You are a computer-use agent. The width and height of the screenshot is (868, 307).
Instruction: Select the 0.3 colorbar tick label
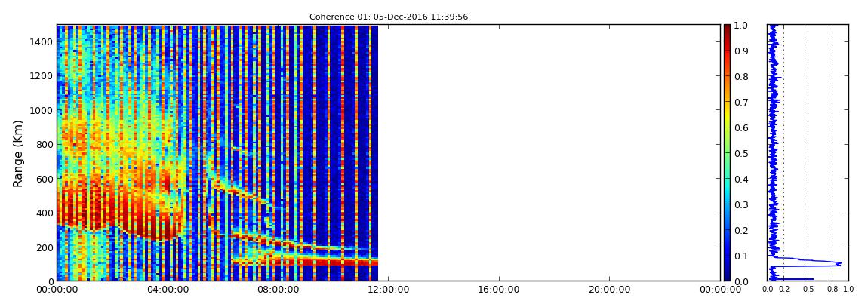coord(742,204)
